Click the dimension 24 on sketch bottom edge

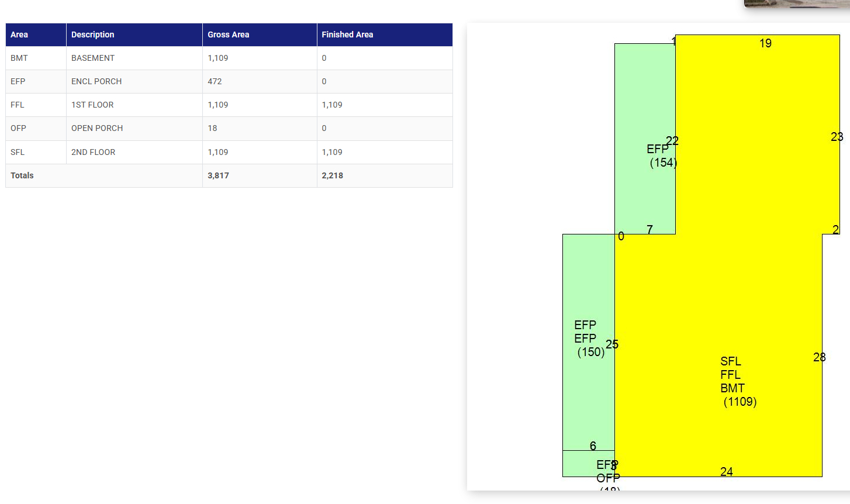pyautogui.click(x=726, y=471)
